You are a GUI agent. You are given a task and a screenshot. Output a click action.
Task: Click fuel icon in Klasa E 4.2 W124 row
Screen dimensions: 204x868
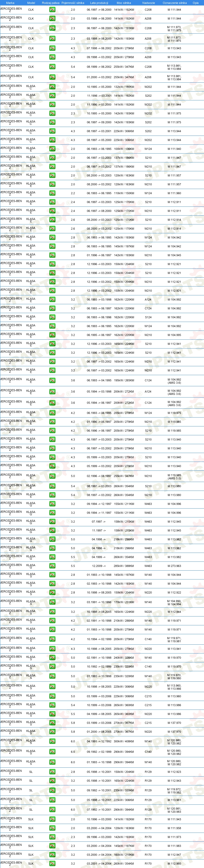pos(52,413)
